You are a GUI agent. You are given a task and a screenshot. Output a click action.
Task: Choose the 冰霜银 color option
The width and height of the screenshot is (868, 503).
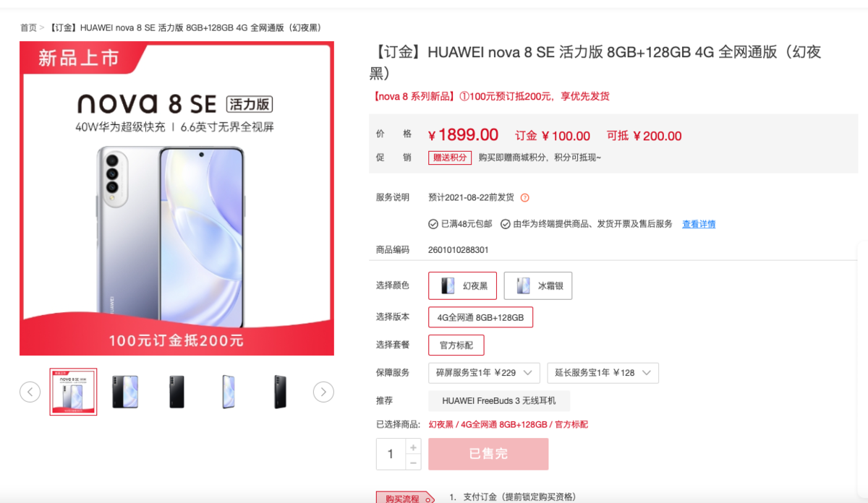tap(538, 285)
